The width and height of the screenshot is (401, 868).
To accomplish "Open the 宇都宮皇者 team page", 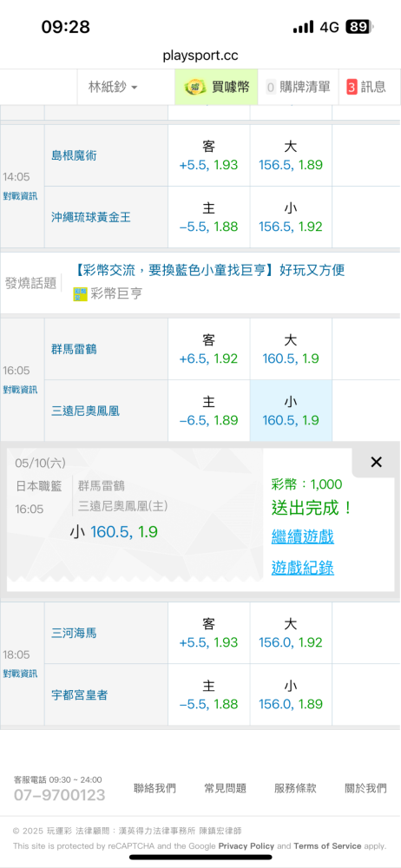I will coord(79,694).
